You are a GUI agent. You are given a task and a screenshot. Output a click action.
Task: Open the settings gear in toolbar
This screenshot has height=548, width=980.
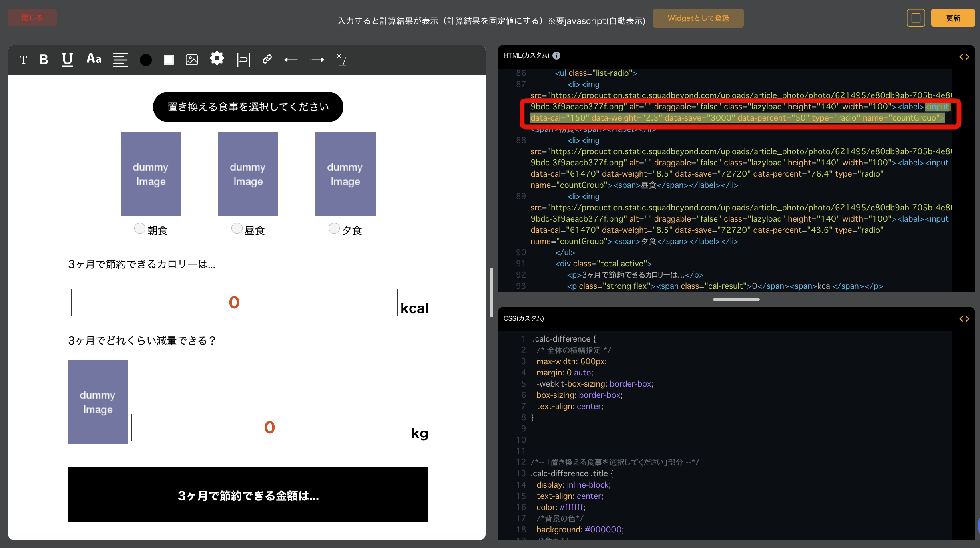(x=217, y=58)
